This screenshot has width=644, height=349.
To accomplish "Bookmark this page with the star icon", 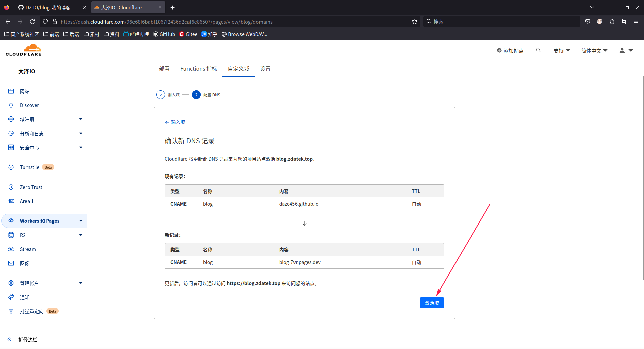I will [415, 22].
